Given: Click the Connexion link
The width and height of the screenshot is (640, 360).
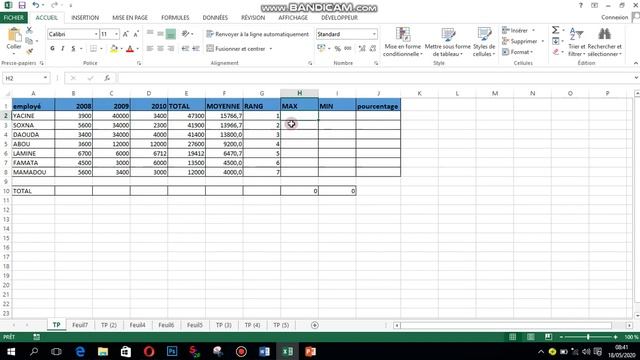Looking at the screenshot, I should (x=614, y=17).
